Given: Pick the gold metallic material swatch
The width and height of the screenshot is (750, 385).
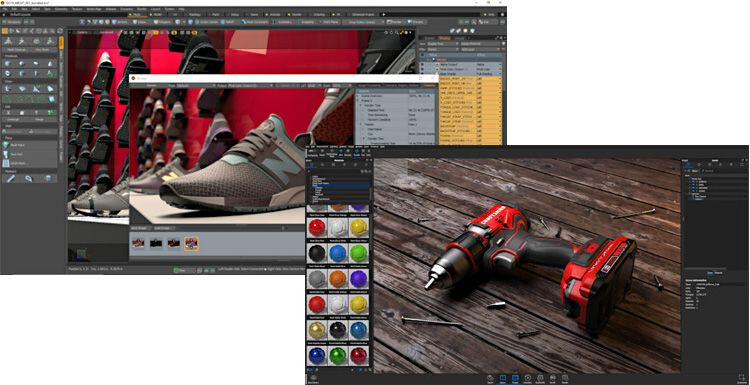Looking at the screenshot, I should point(317,329).
